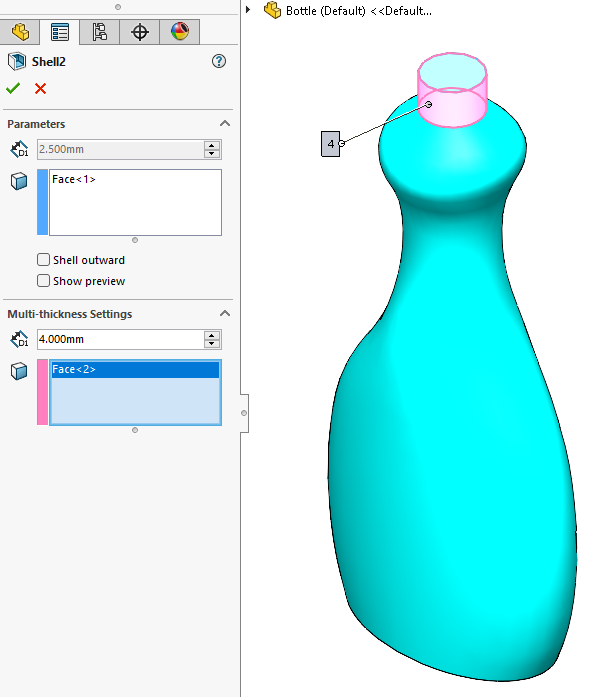Accept Shell2 with the green checkmark
The width and height of the screenshot is (600, 697).
click(x=13, y=89)
